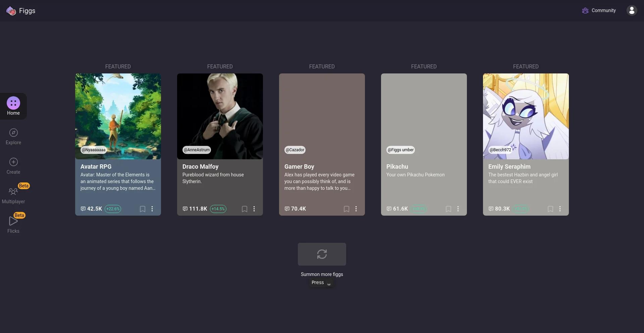Click Gamer Boy chat count icon
Image resolution: width=644 pixels, height=333 pixels.
click(287, 209)
